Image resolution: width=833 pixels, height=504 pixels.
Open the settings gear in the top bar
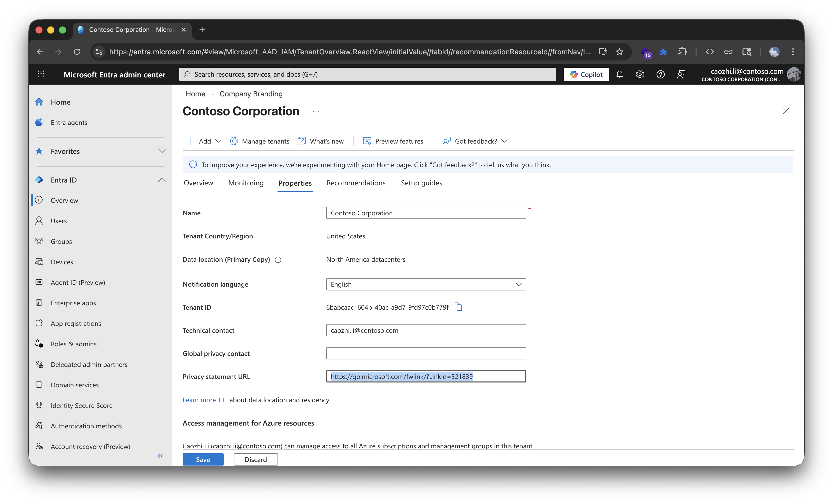click(x=640, y=74)
